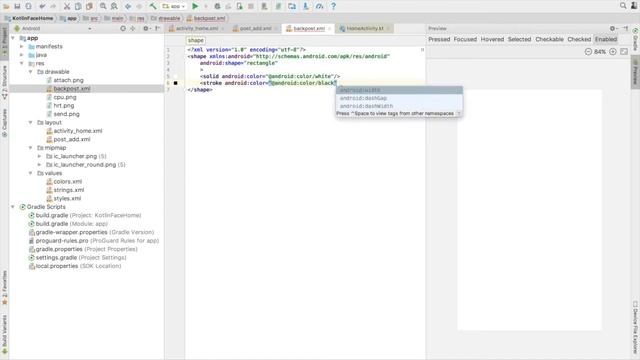
Task: Toggle the Selected preview state
Action: tap(519, 39)
